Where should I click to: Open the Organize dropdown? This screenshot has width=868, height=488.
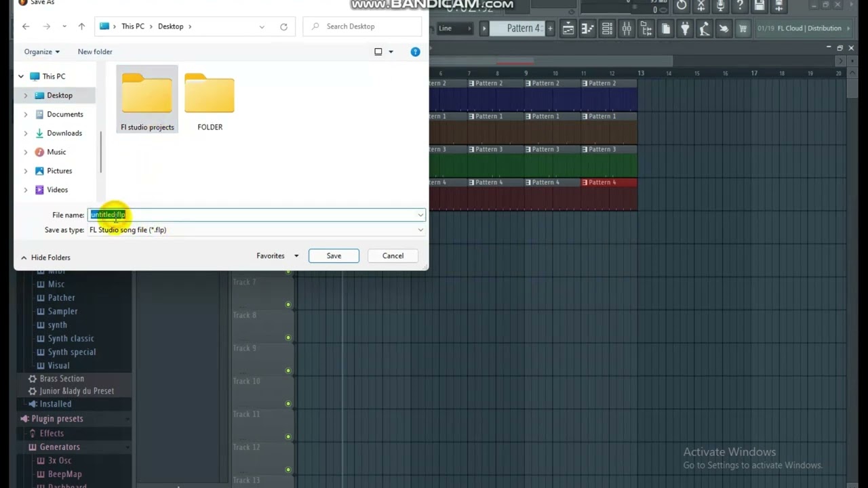[x=41, y=52]
